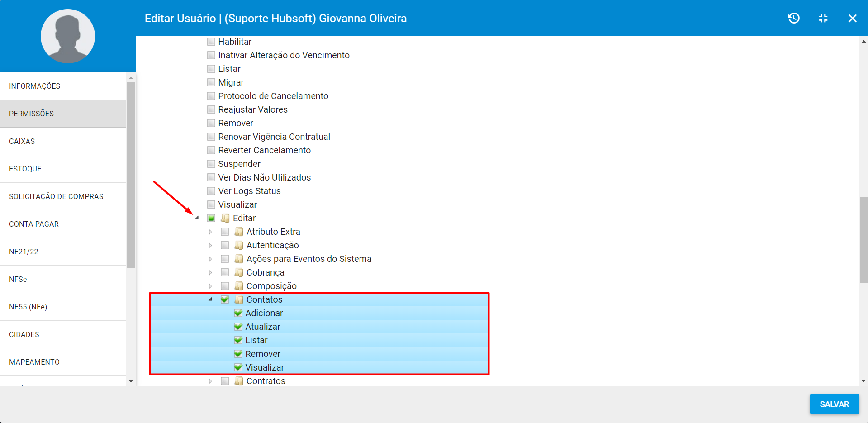
Task: Click the permissions panel scroll up arrow
Action: pyautogui.click(x=863, y=41)
